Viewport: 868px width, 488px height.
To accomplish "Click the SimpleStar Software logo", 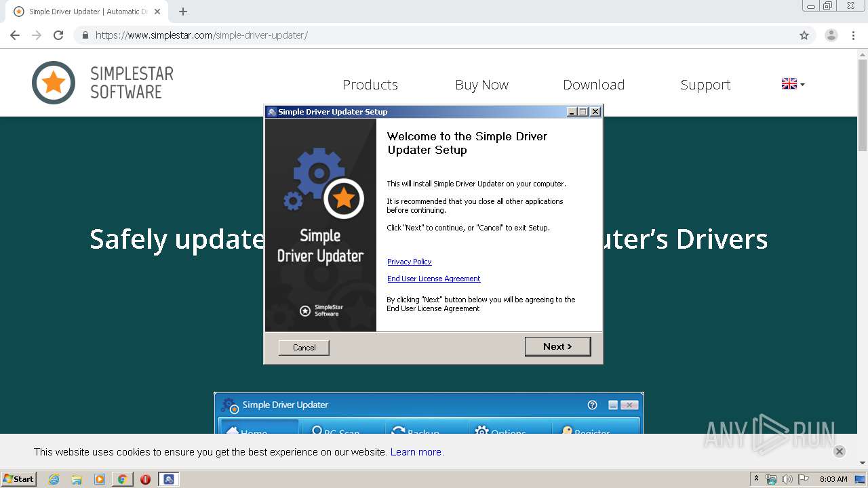I will [x=102, y=83].
